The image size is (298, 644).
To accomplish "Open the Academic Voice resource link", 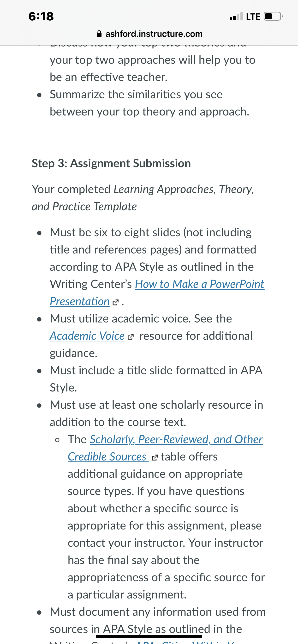I will coord(87,336).
